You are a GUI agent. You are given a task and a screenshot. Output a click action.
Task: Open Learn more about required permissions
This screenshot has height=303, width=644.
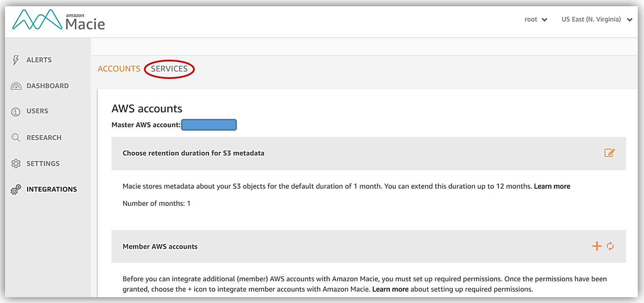click(x=390, y=289)
